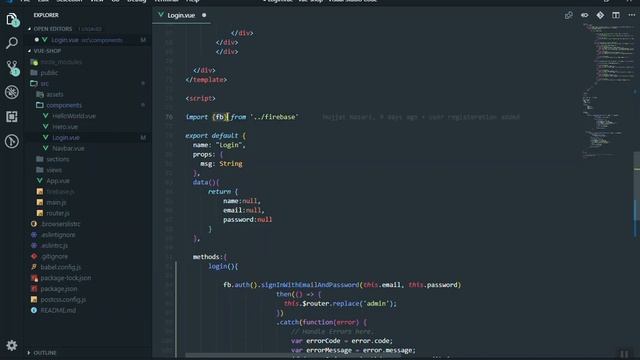640x360 pixels.
Task: Click the EXPLORER panel title
Action: pyautogui.click(x=46, y=15)
